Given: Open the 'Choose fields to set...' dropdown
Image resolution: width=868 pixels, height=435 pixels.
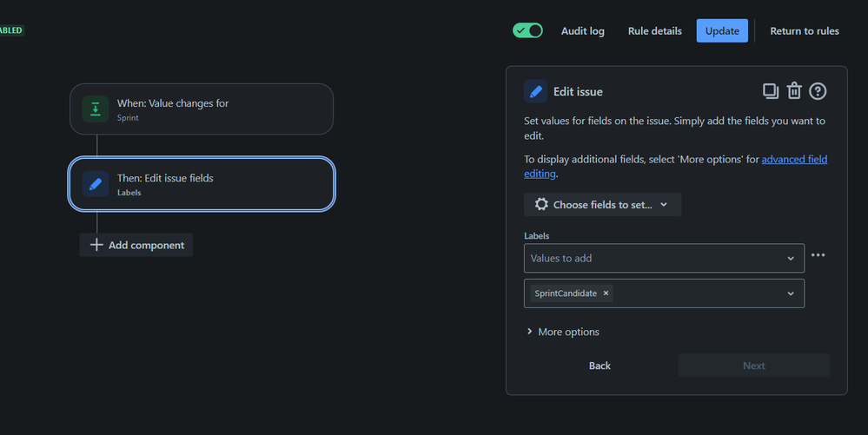Looking at the screenshot, I should pyautogui.click(x=602, y=205).
